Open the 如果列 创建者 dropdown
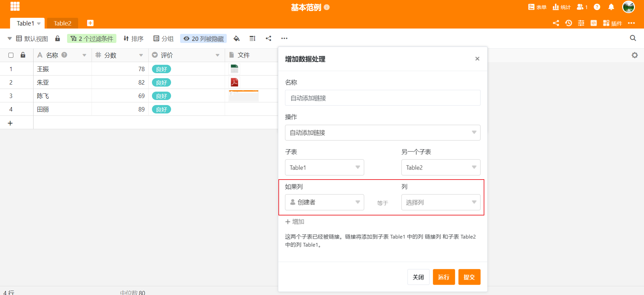The width and height of the screenshot is (644, 295). (x=324, y=202)
